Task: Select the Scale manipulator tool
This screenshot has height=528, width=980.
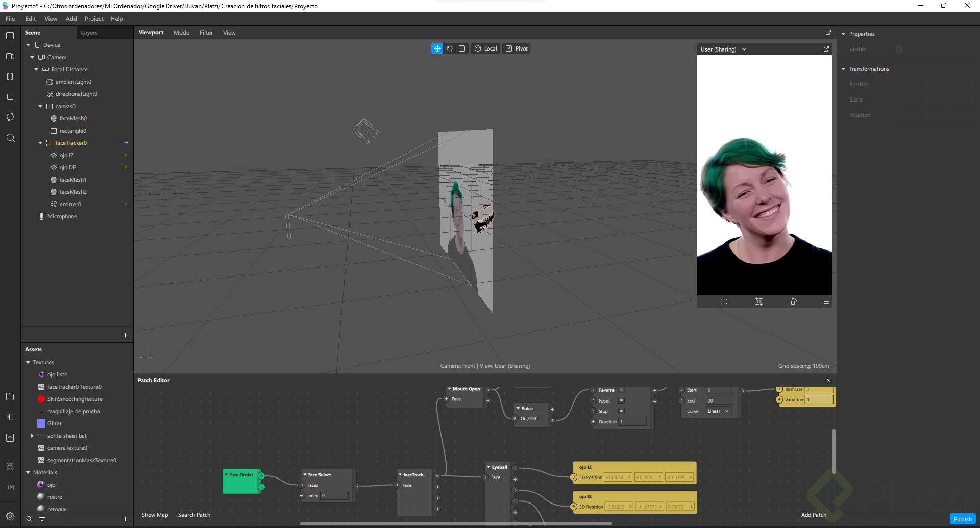Action: click(x=462, y=48)
